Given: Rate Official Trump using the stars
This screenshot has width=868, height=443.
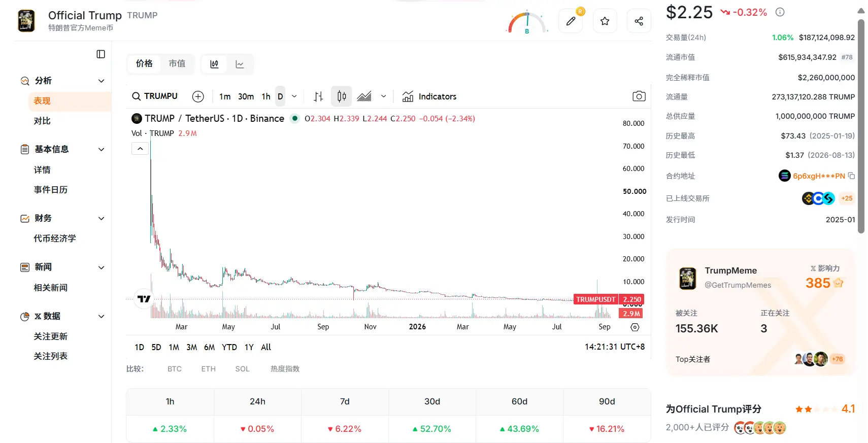Looking at the screenshot, I should [x=816, y=409].
